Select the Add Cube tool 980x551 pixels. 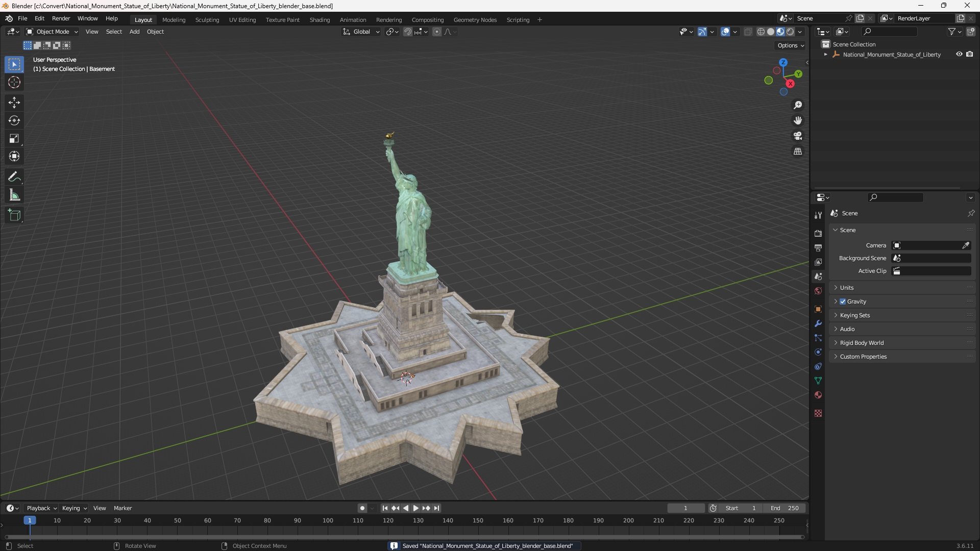[14, 215]
